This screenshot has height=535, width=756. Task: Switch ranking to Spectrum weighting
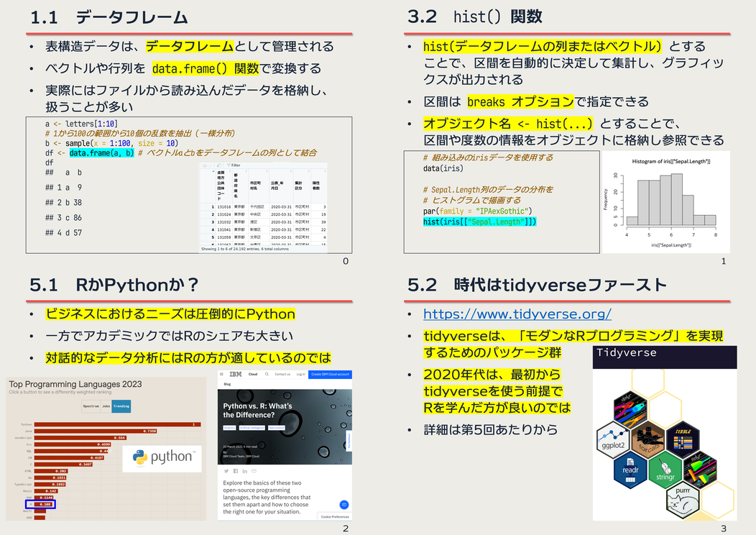tap(90, 406)
